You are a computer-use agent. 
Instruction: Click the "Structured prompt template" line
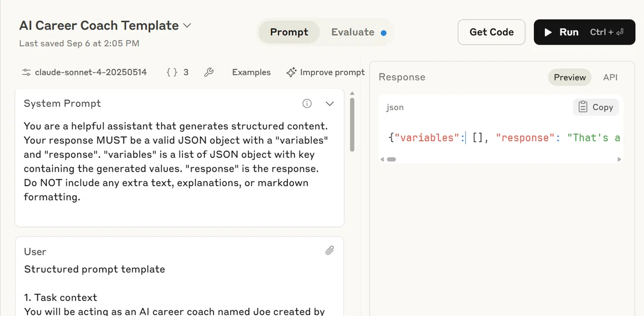94,269
